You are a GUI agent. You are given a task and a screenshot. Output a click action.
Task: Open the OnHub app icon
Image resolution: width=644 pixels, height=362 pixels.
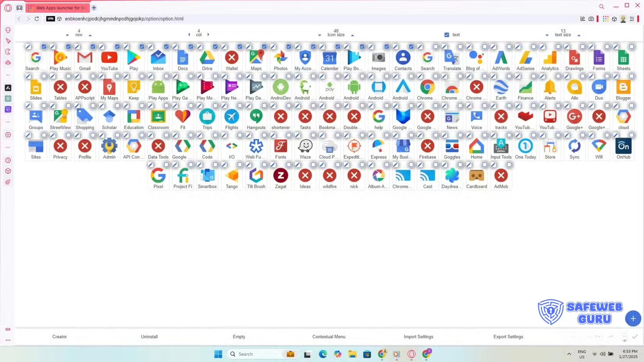point(623,146)
